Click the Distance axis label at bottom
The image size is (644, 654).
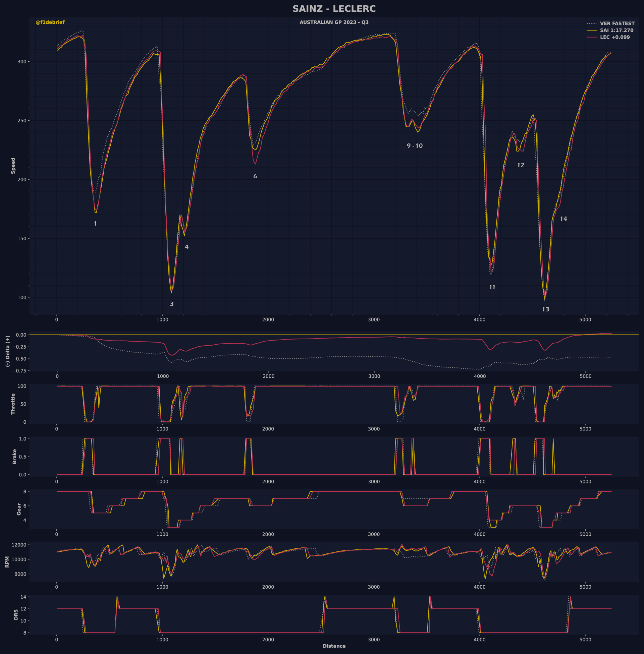[334, 646]
